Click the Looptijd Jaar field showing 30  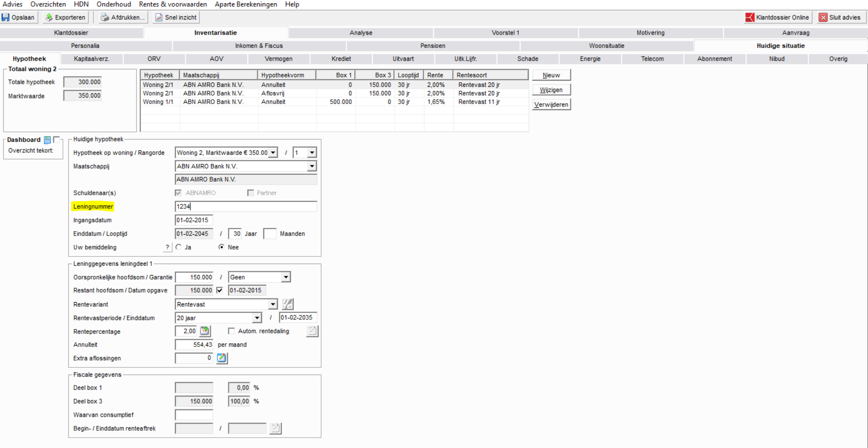(x=235, y=234)
